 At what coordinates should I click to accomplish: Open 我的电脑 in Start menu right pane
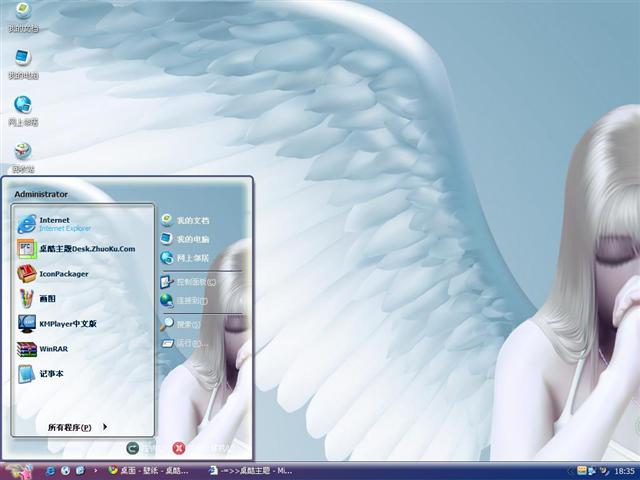pos(193,239)
